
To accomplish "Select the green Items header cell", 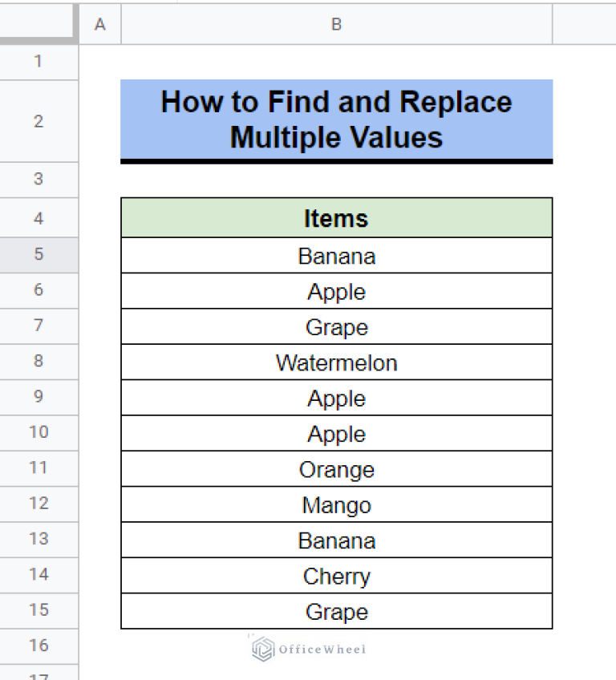I will (x=336, y=217).
